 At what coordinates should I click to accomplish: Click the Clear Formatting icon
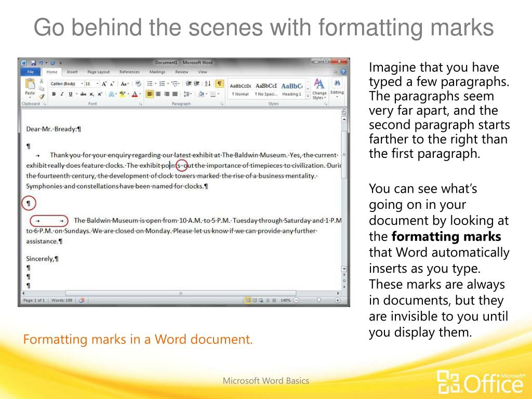pyautogui.click(x=138, y=84)
